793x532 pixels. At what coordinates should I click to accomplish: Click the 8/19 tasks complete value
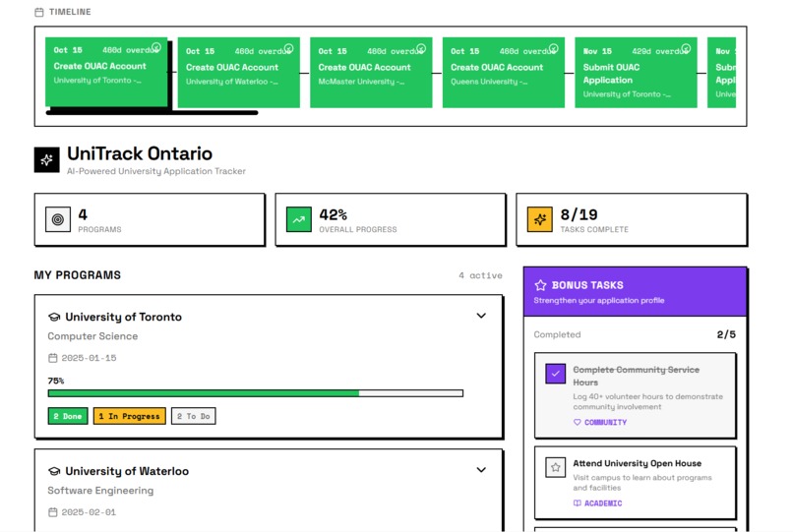579,215
